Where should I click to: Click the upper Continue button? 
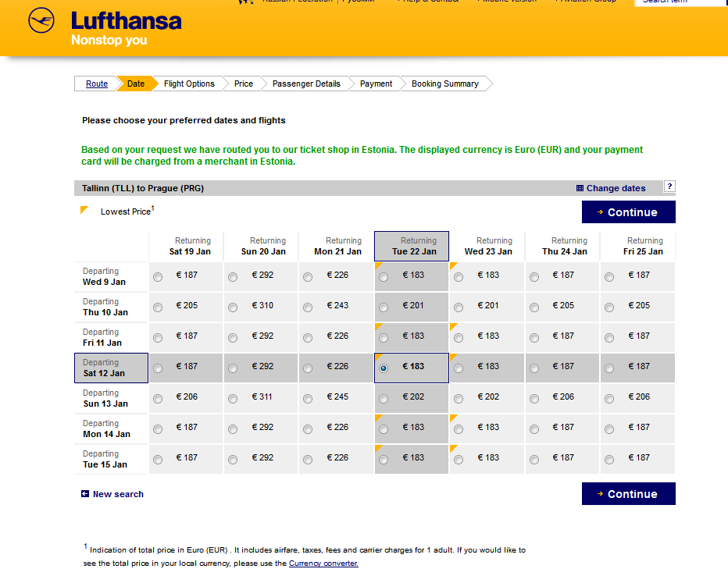[x=628, y=212]
